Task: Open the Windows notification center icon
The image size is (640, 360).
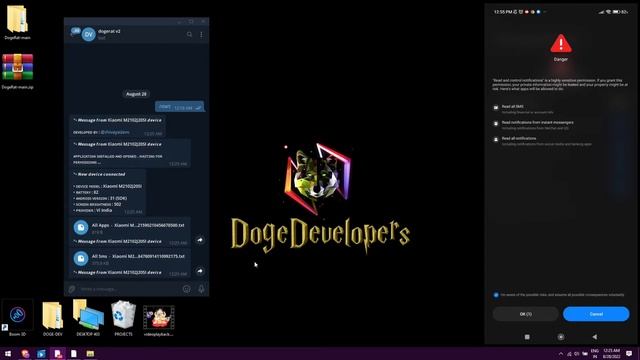Action: (629, 353)
